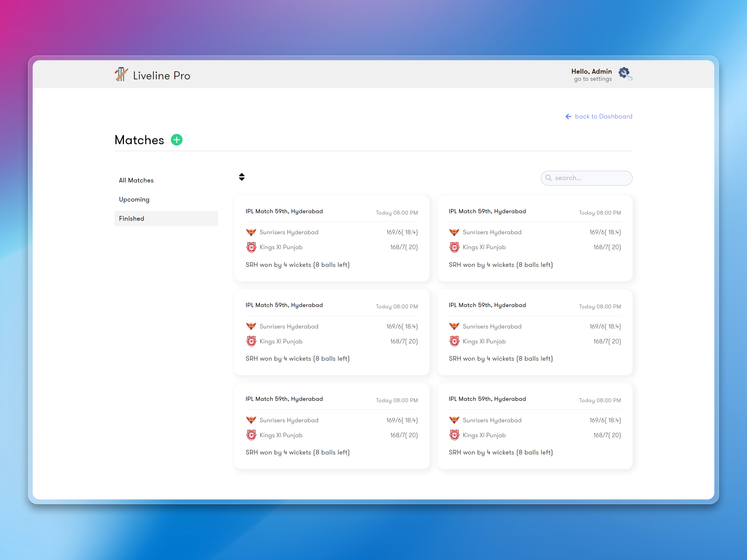This screenshot has width=747, height=560.
Task: Open middle-left card title IPL Match 59th
Action: (x=284, y=305)
